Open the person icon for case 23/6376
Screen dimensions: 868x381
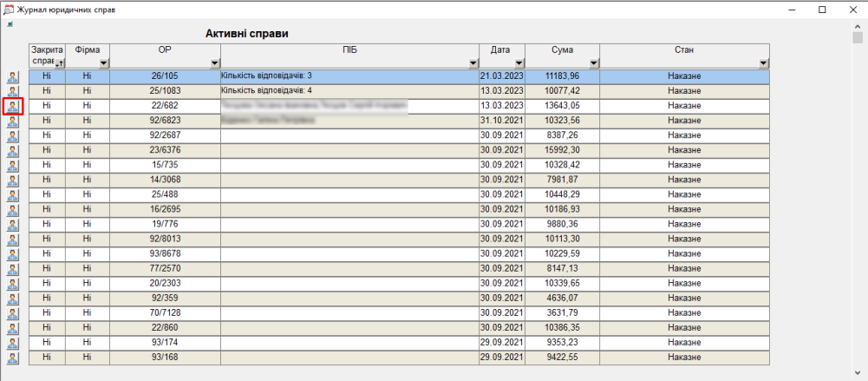[13, 151]
